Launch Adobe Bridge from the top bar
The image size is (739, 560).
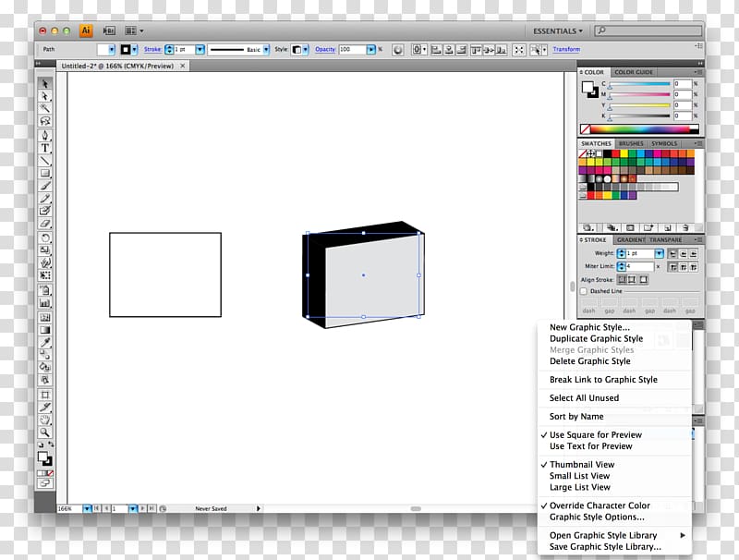pos(109,30)
